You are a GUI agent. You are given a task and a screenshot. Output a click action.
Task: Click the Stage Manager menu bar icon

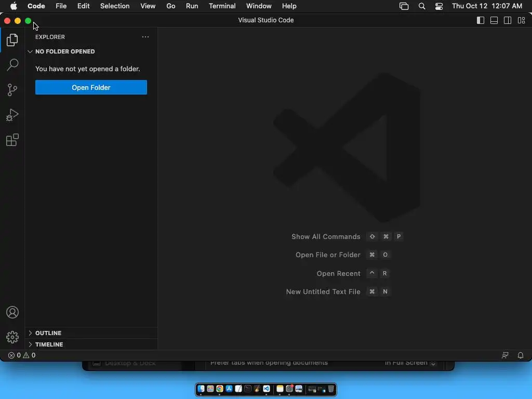pos(404,6)
